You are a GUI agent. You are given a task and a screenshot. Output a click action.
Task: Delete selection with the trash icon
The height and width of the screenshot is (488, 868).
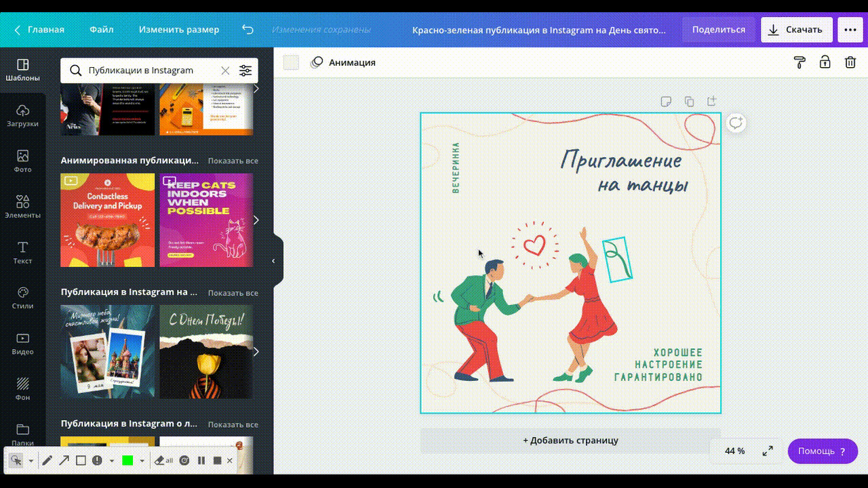point(850,62)
